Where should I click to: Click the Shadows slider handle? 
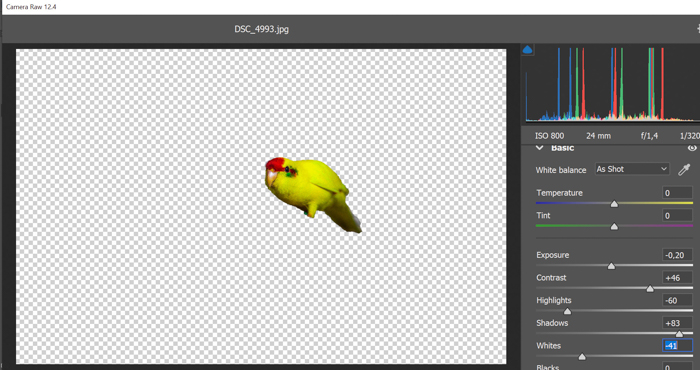pyautogui.click(x=679, y=334)
